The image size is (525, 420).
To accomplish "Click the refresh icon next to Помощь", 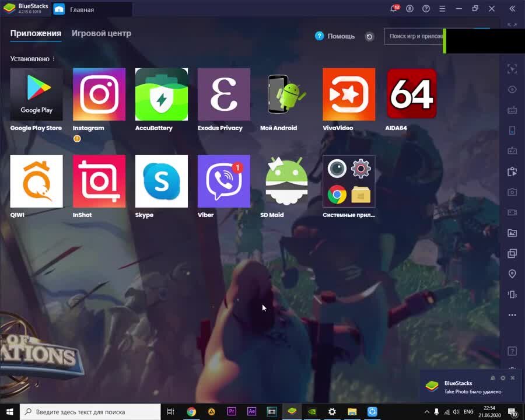I will tap(369, 37).
